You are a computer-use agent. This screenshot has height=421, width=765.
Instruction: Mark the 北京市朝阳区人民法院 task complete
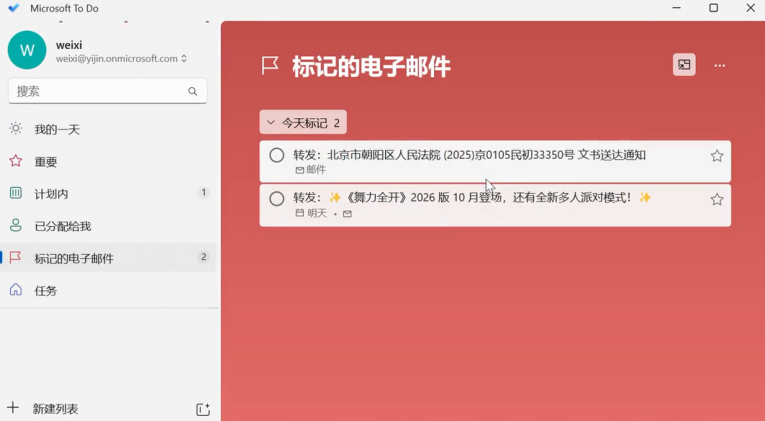click(277, 155)
